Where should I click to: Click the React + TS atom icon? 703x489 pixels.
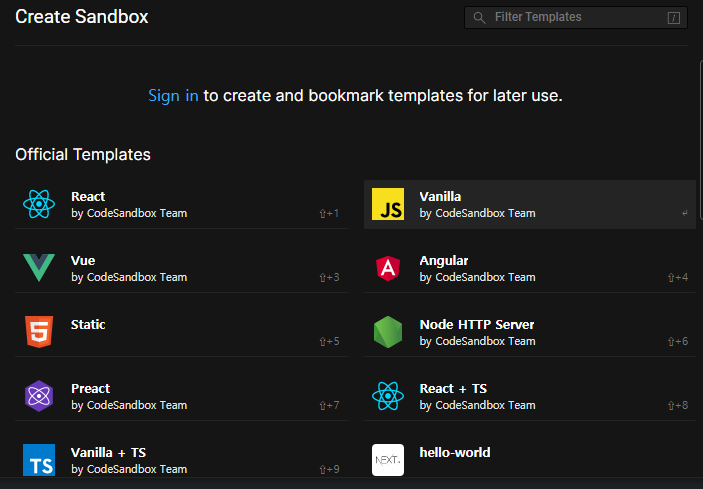pyautogui.click(x=388, y=396)
